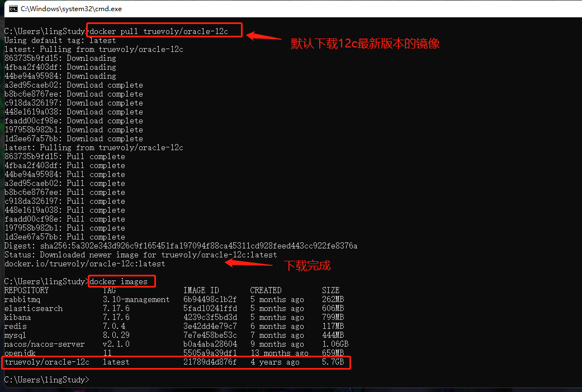The width and height of the screenshot is (582, 392).
Task: Click the openjdk repository name
Action: (x=20, y=353)
